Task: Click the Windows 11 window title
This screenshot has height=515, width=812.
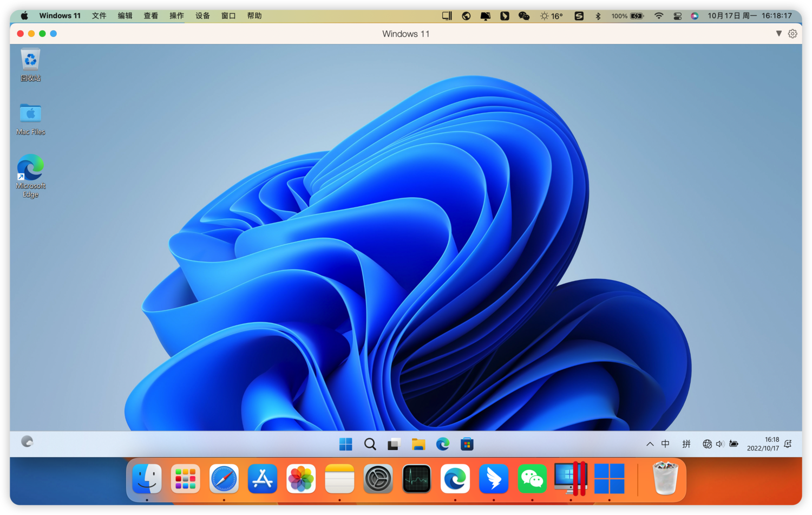Action: point(406,34)
